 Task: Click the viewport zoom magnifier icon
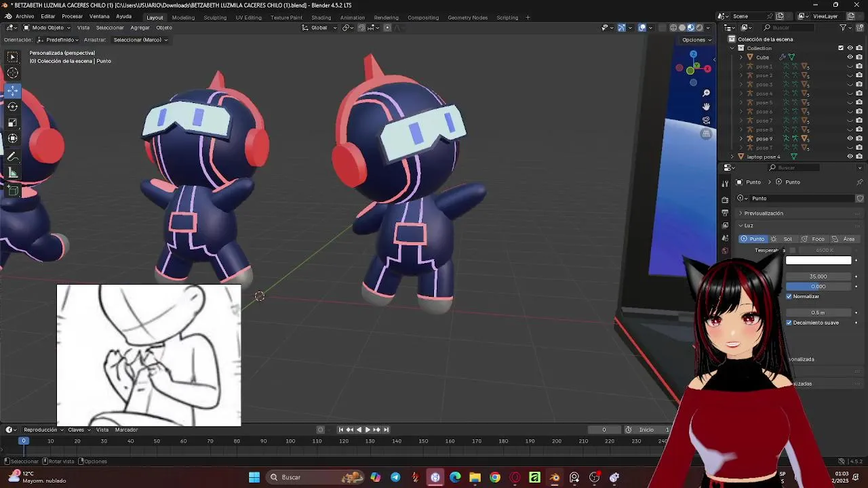(706, 93)
